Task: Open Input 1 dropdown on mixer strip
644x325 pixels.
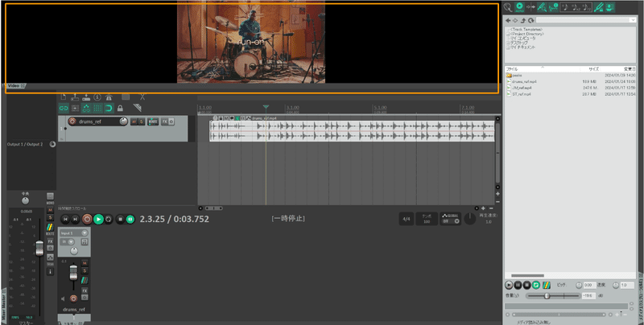Action: [x=74, y=233]
